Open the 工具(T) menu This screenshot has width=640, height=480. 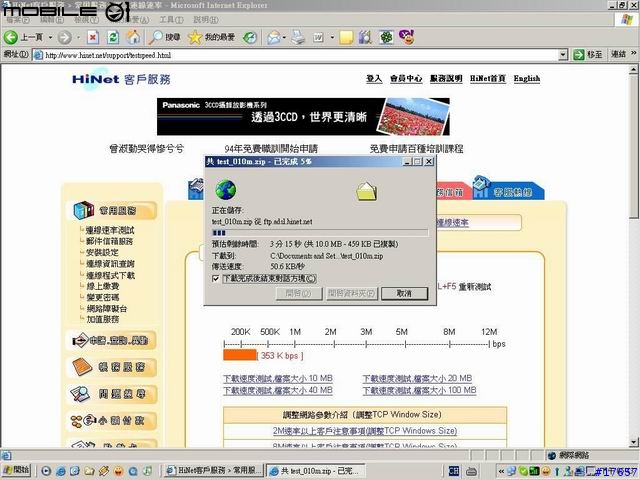click(171, 20)
